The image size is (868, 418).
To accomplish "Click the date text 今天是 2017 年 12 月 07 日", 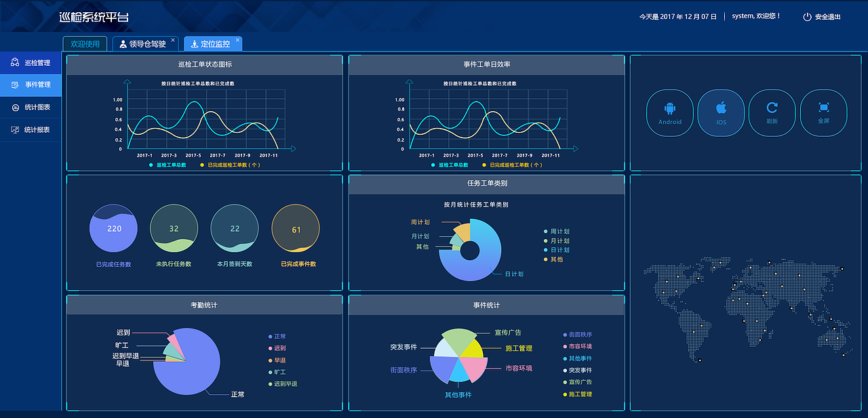I will (678, 16).
